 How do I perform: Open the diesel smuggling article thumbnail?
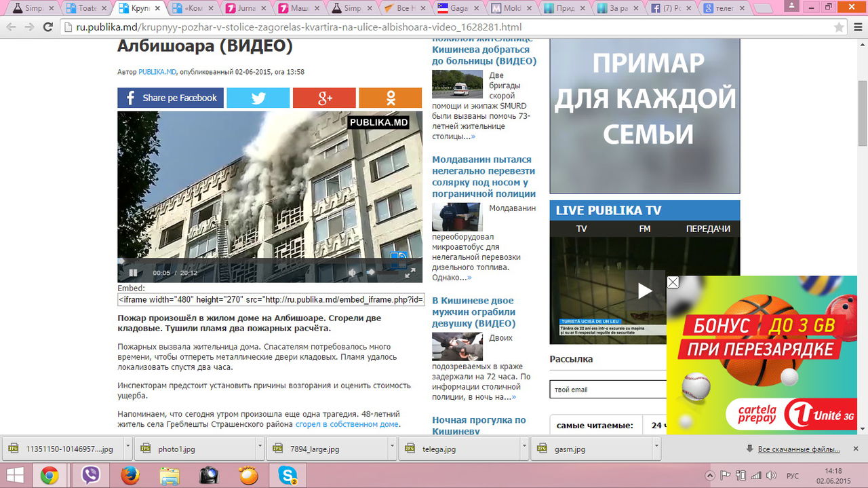pos(457,217)
